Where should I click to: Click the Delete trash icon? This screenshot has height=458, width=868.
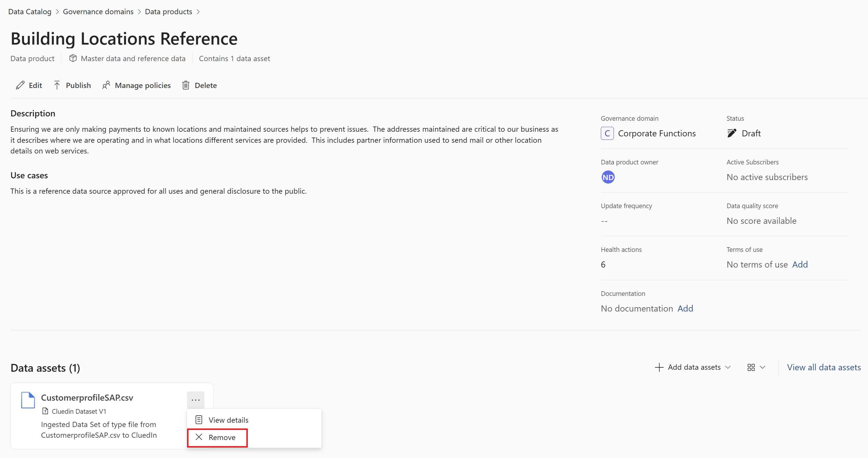point(186,85)
